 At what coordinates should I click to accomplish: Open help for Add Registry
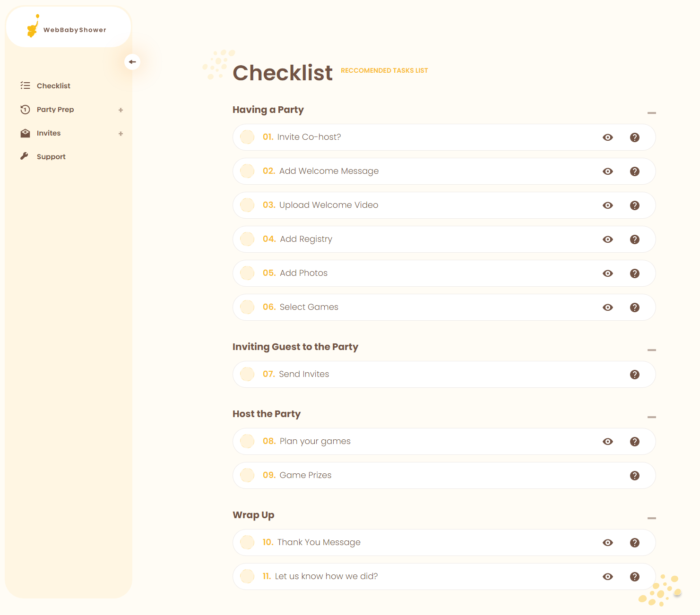click(635, 239)
